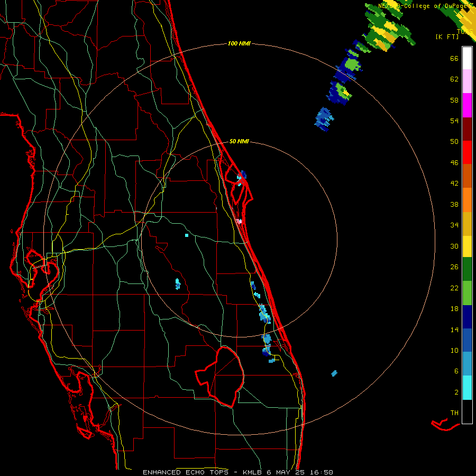Click the cyan legend swatch
The image size is (476, 476).
(467, 388)
